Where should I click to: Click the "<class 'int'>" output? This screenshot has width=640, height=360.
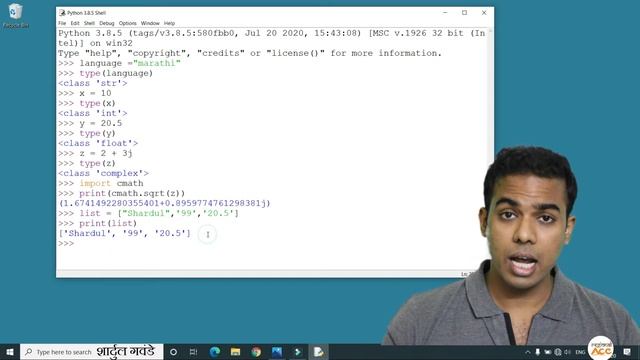(93, 113)
